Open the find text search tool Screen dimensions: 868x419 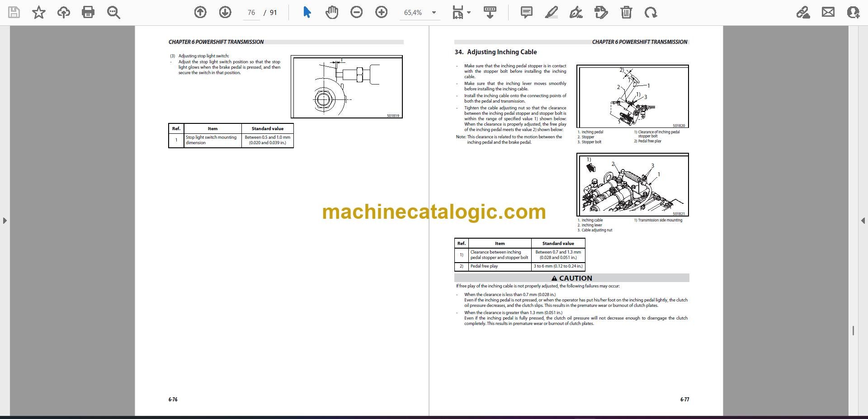point(113,13)
